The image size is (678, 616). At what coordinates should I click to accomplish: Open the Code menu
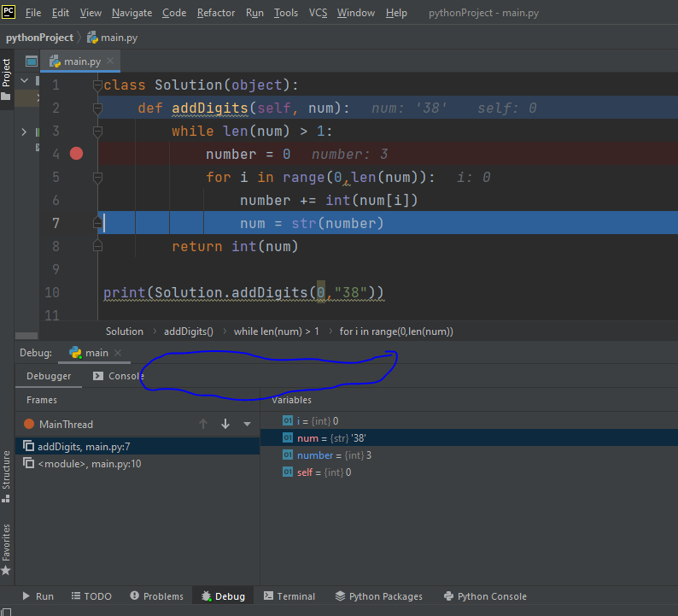174,13
